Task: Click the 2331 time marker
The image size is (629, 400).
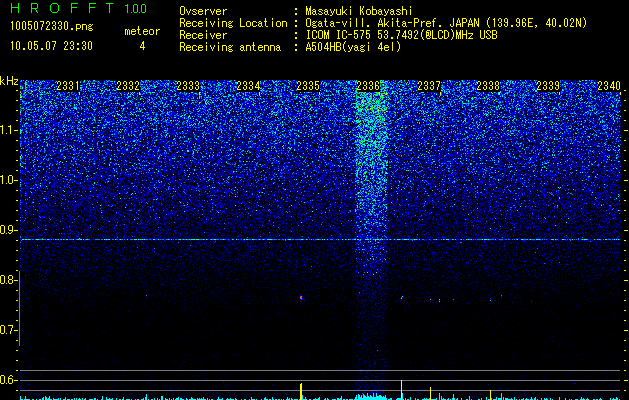Action: point(68,86)
